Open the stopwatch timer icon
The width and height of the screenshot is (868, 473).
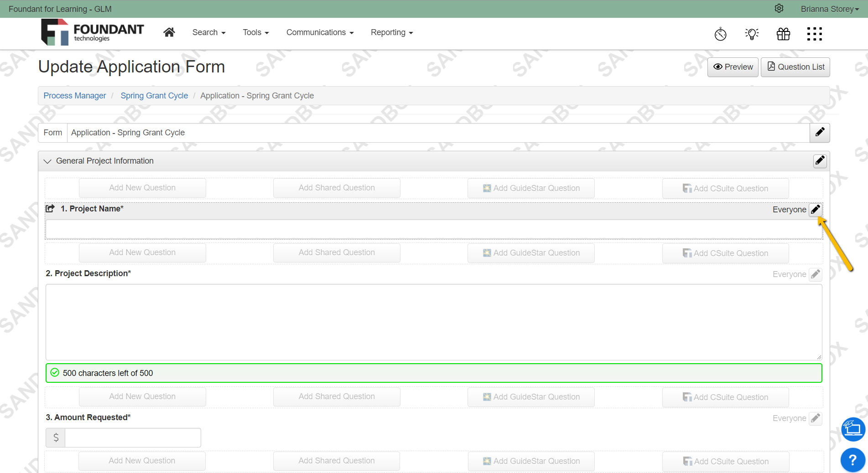(x=721, y=34)
